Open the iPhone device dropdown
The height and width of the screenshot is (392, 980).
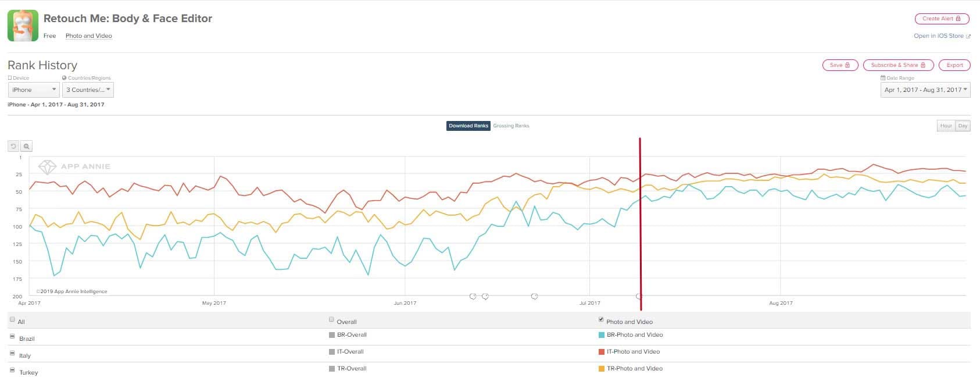[x=34, y=90]
